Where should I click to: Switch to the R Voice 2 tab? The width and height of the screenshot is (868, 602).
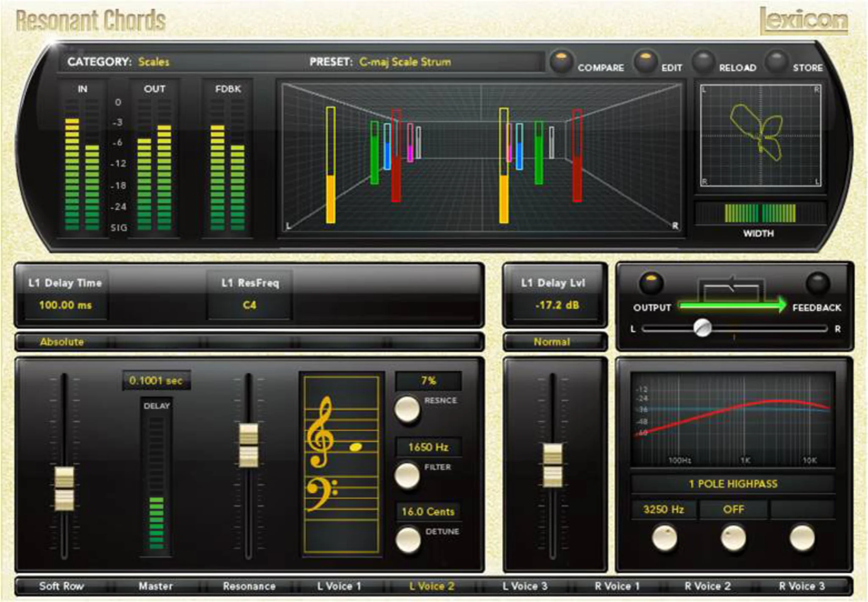click(x=707, y=586)
